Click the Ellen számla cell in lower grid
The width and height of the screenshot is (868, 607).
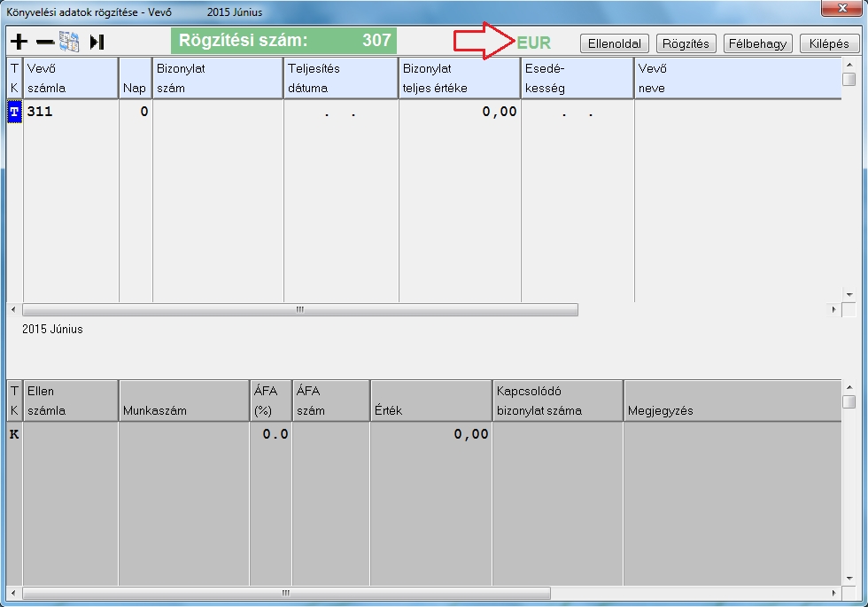(x=71, y=434)
